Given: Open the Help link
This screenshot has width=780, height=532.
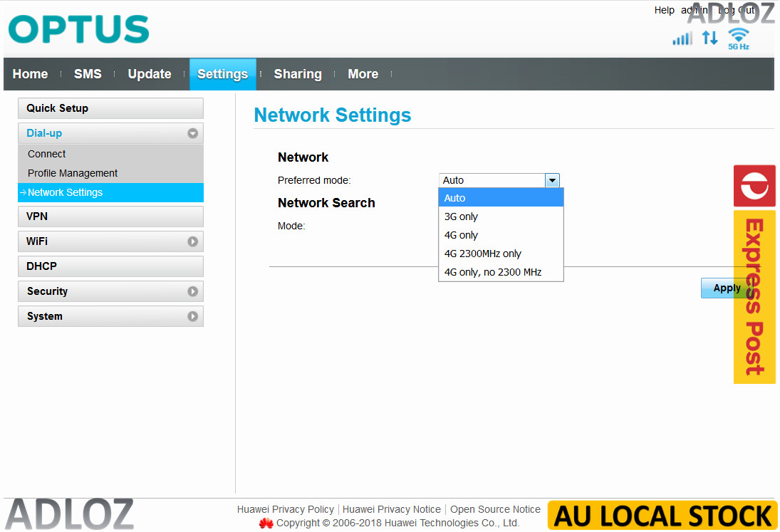Looking at the screenshot, I should click(664, 10).
